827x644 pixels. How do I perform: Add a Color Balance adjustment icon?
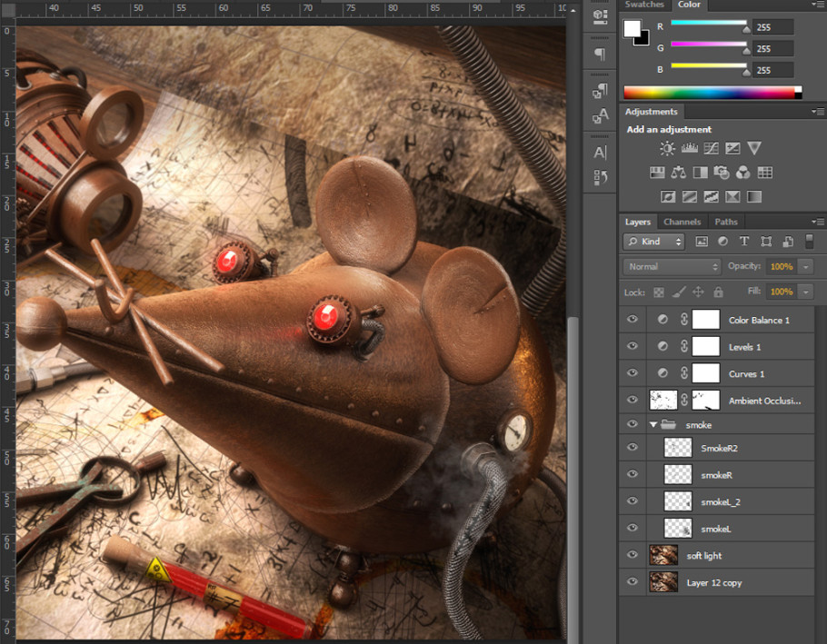pos(678,173)
